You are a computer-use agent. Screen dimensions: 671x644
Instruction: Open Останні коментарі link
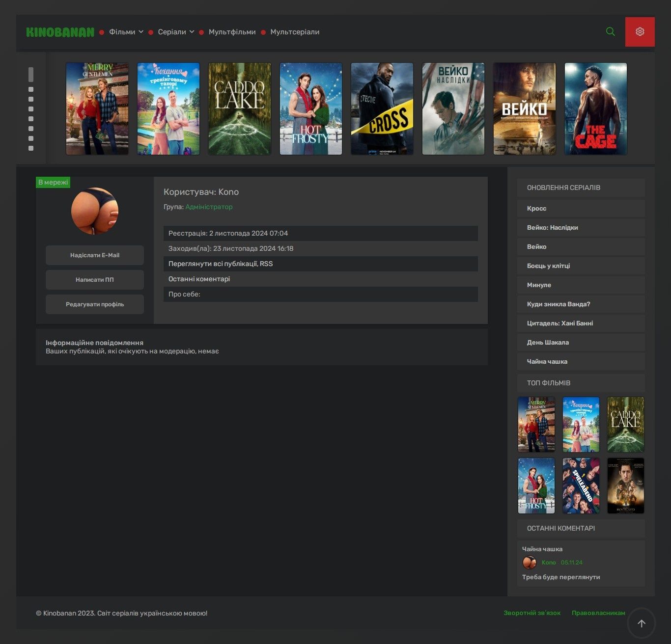click(x=199, y=279)
